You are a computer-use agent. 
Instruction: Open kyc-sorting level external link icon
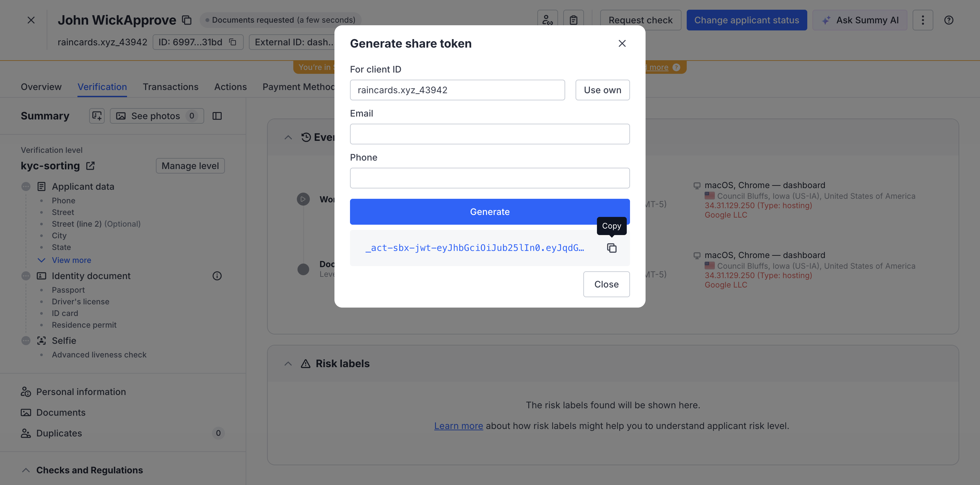click(90, 166)
